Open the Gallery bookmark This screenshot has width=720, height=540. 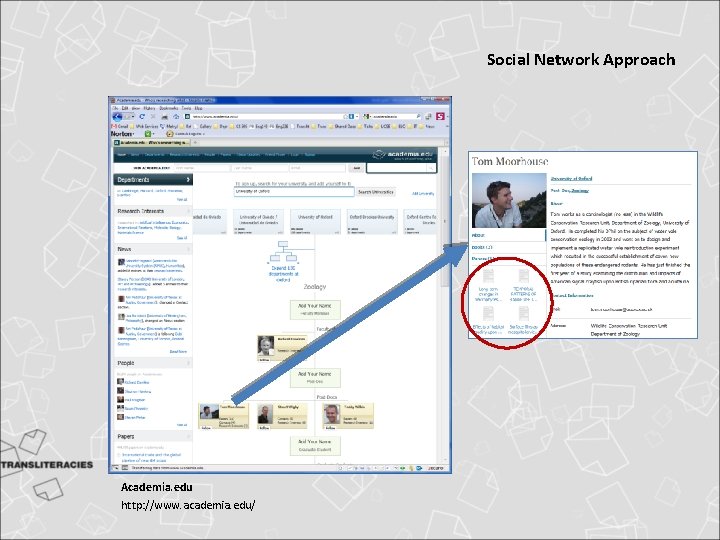click(202, 126)
